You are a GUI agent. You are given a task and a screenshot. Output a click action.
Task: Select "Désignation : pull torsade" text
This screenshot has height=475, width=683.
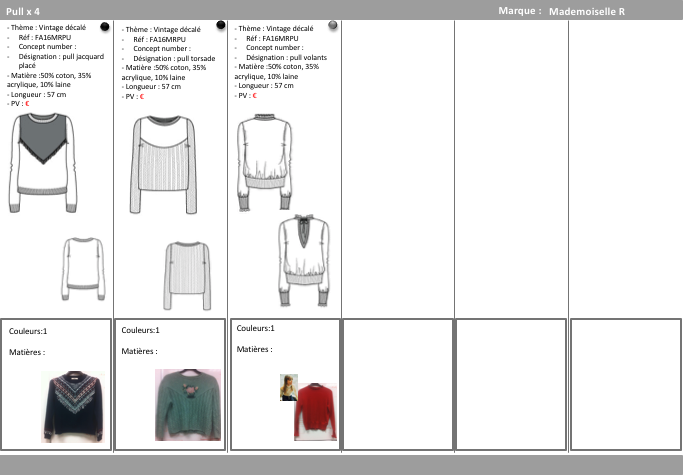tap(174, 58)
